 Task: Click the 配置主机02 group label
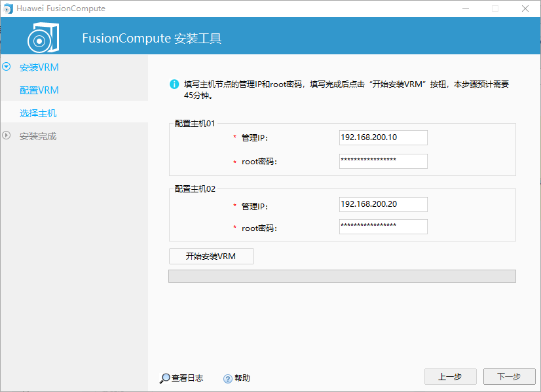point(195,189)
